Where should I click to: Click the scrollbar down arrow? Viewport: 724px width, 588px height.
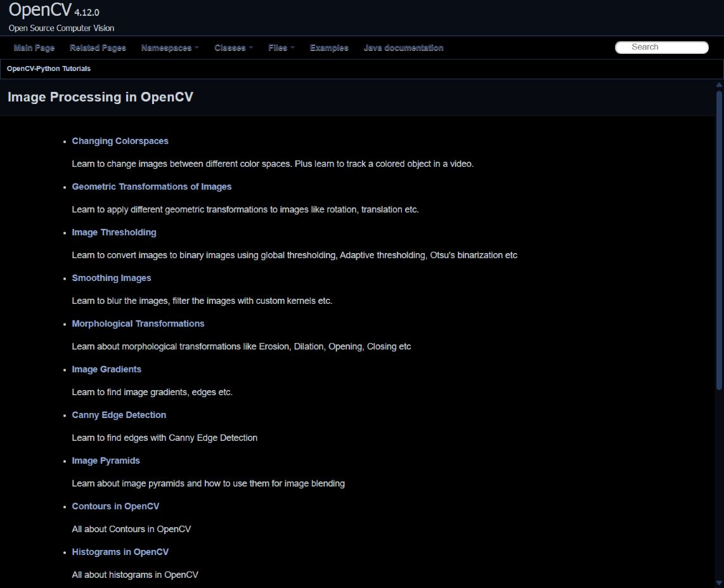719,583
